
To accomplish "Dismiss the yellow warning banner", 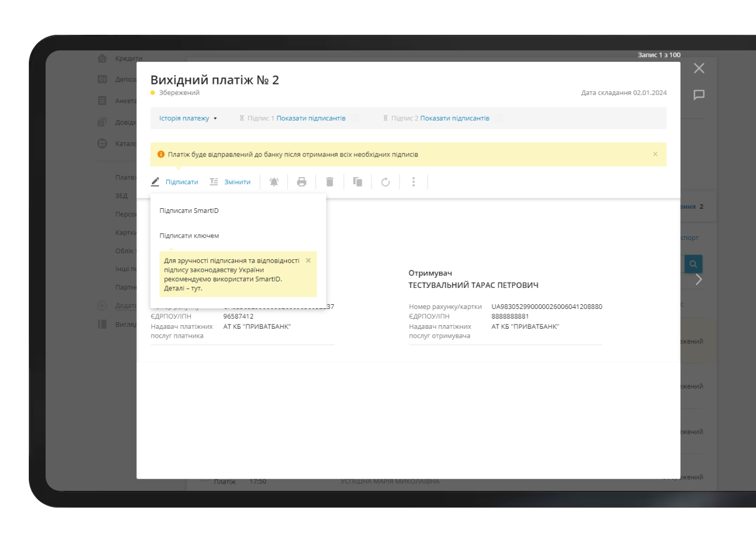I will 655,154.
